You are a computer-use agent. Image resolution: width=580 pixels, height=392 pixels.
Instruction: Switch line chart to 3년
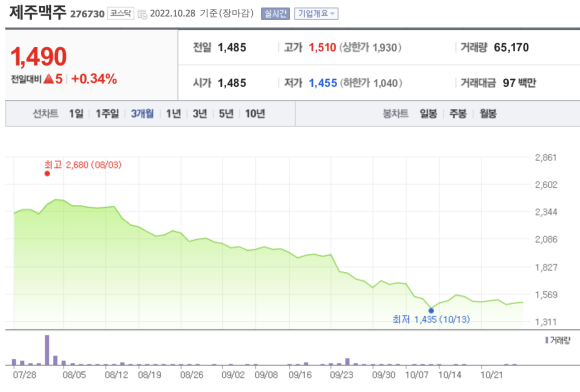click(x=200, y=114)
